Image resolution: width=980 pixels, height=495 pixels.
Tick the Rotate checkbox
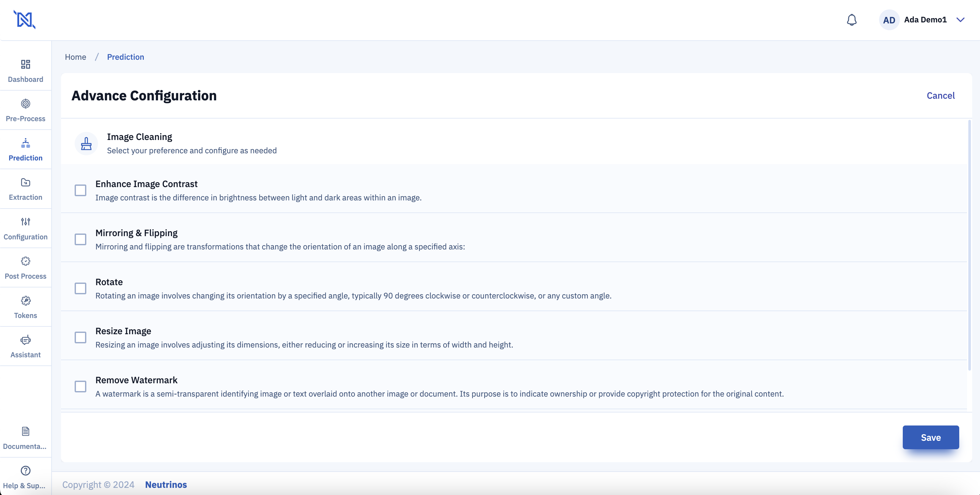point(80,288)
